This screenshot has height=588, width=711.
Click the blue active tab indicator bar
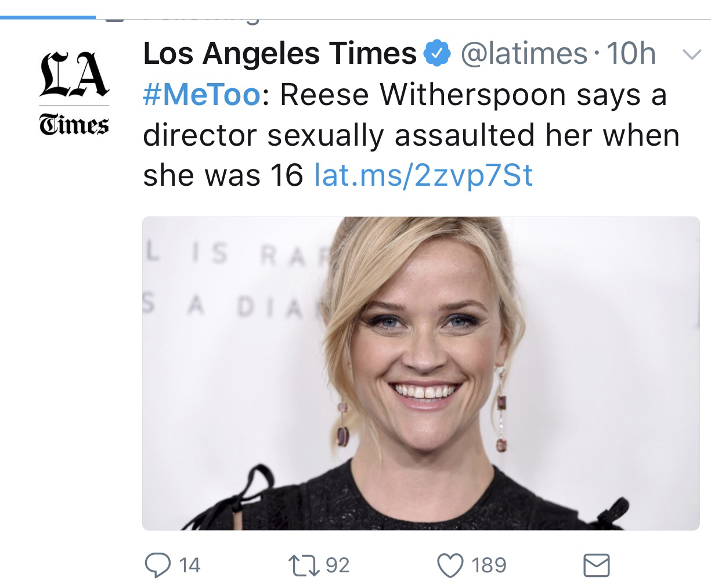tap(48, 17)
